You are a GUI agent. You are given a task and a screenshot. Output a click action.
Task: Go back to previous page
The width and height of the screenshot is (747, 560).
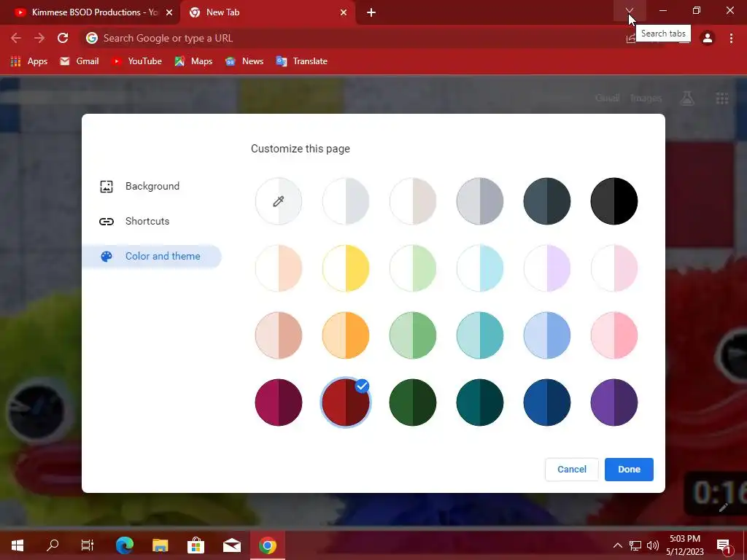tap(16, 38)
